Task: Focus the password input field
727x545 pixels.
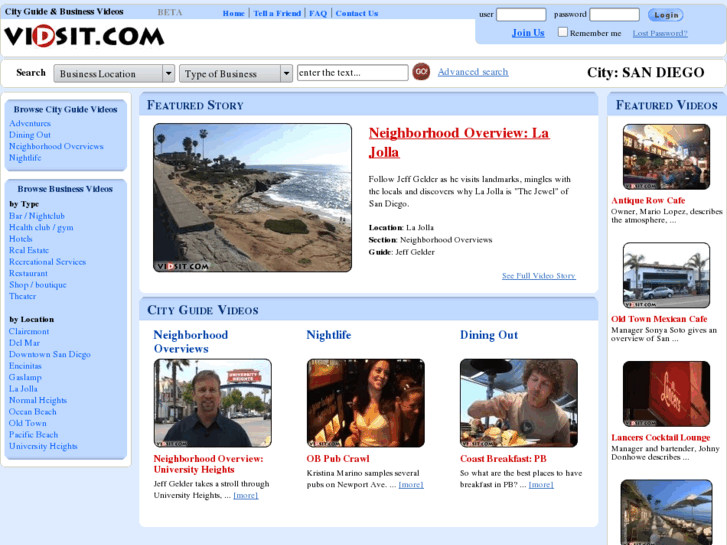Action: pos(614,15)
